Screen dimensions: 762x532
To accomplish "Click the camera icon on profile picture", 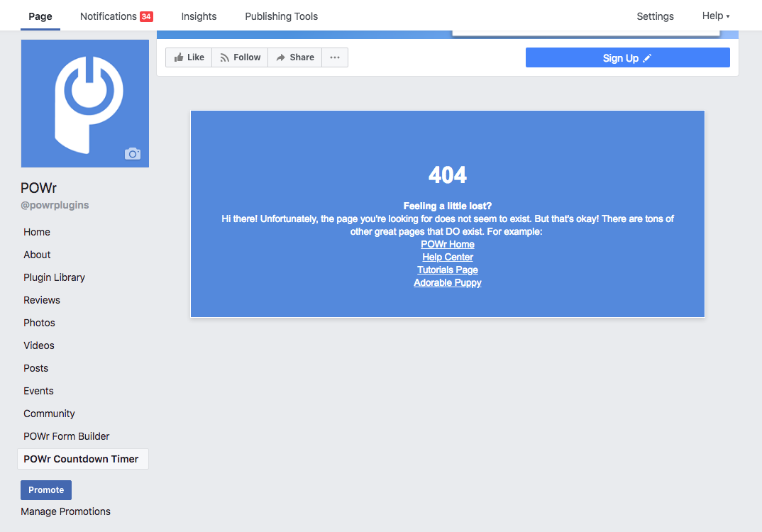I will (x=132, y=154).
